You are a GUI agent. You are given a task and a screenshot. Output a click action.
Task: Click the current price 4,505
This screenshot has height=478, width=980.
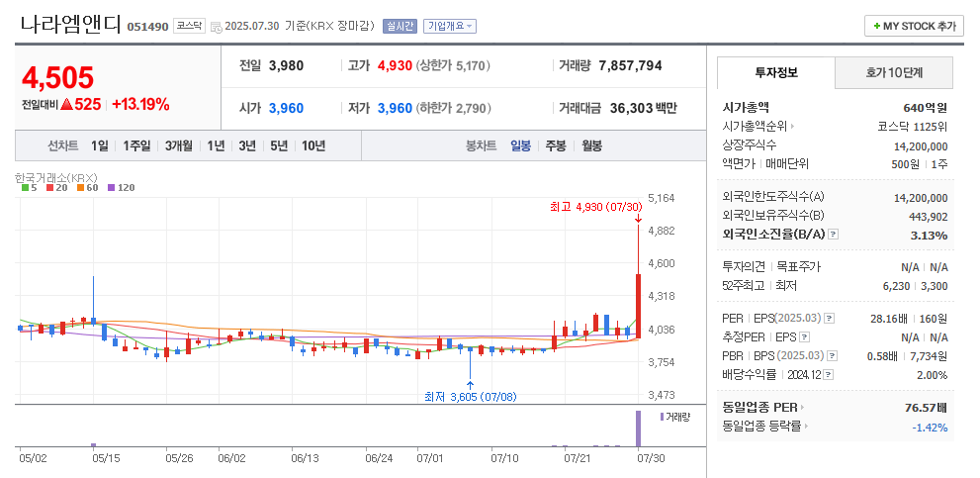57,77
